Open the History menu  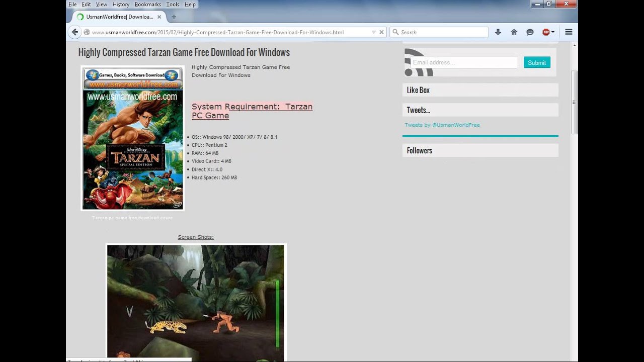pos(121,5)
